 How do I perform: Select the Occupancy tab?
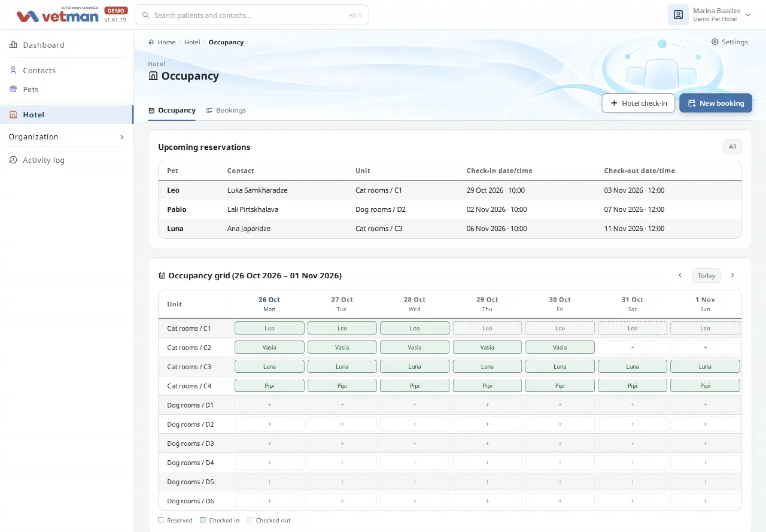tap(172, 110)
